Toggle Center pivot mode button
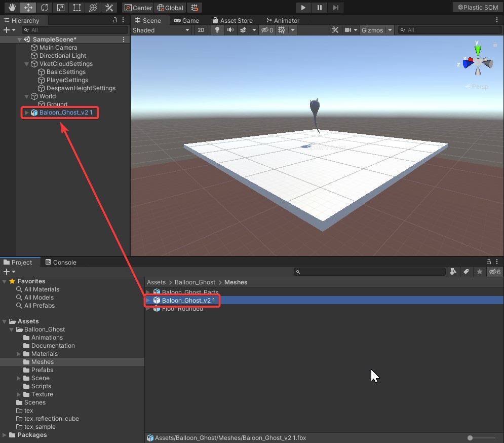 pos(138,8)
